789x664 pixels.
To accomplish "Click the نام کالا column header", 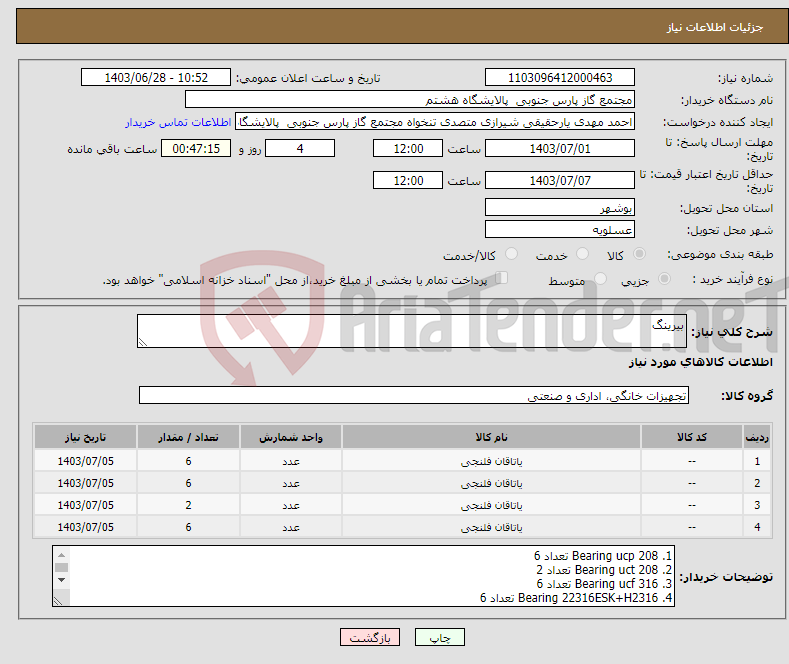I will (491, 437).
